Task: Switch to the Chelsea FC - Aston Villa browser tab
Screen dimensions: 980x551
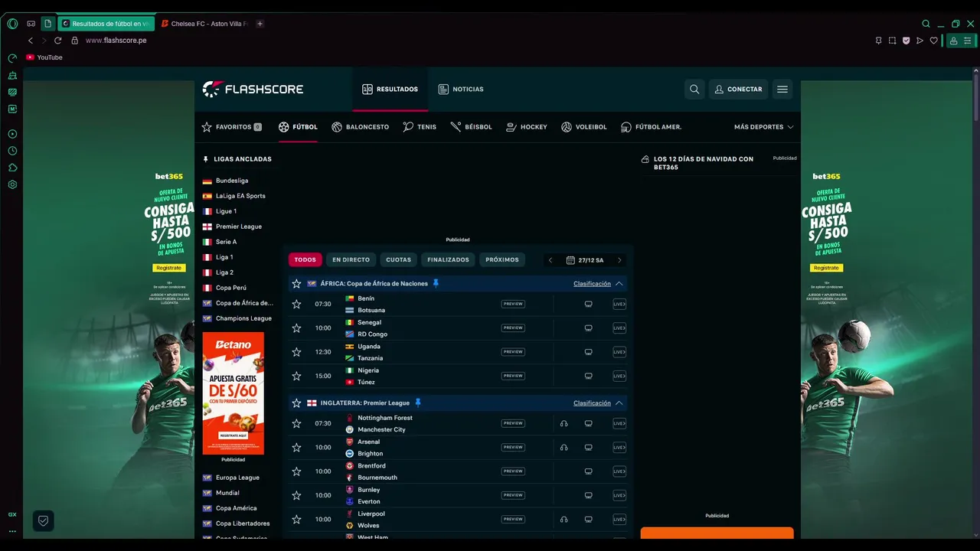Action: (205, 24)
